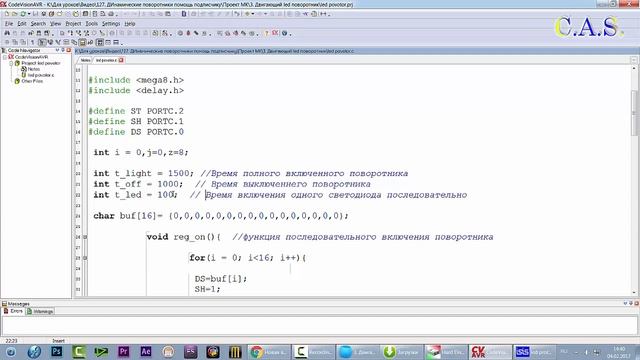Image resolution: width=640 pixels, height=360 pixels.
Task: Select Other Files in the Code Navigator
Action: (32, 81)
